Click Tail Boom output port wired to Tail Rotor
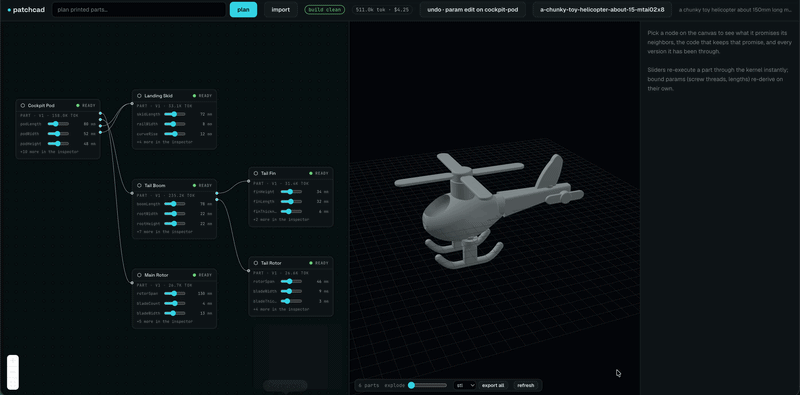 click(x=217, y=200)
